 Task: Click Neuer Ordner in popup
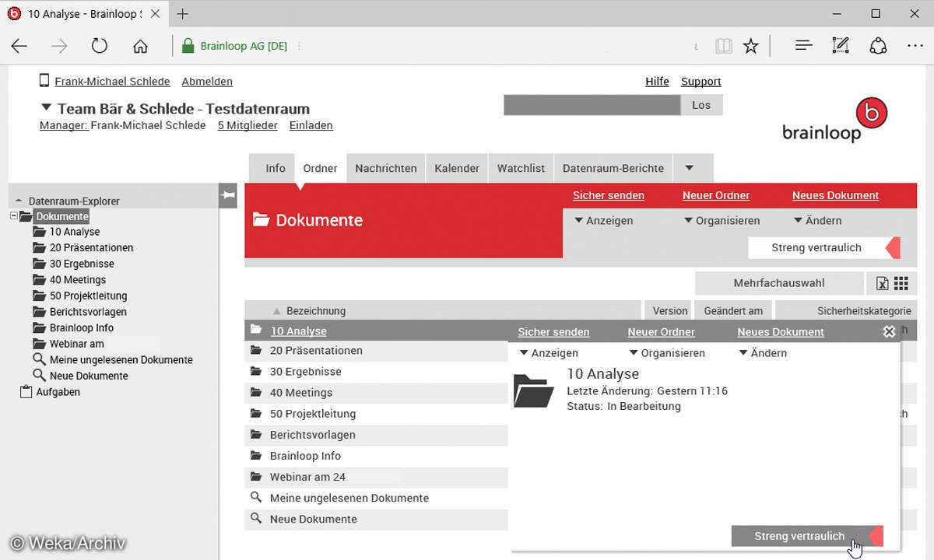pos(662,332)
